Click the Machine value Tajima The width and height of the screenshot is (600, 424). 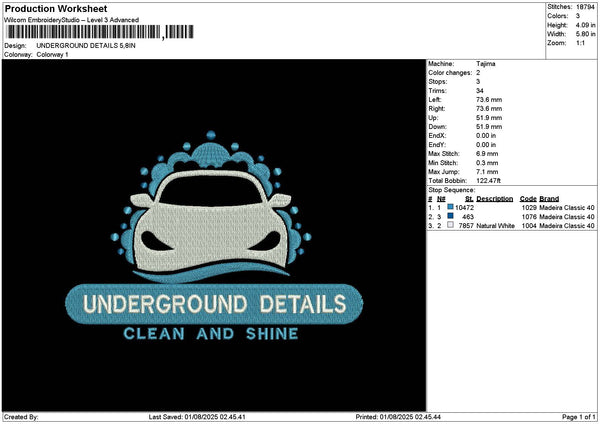[x=487, y=64]
